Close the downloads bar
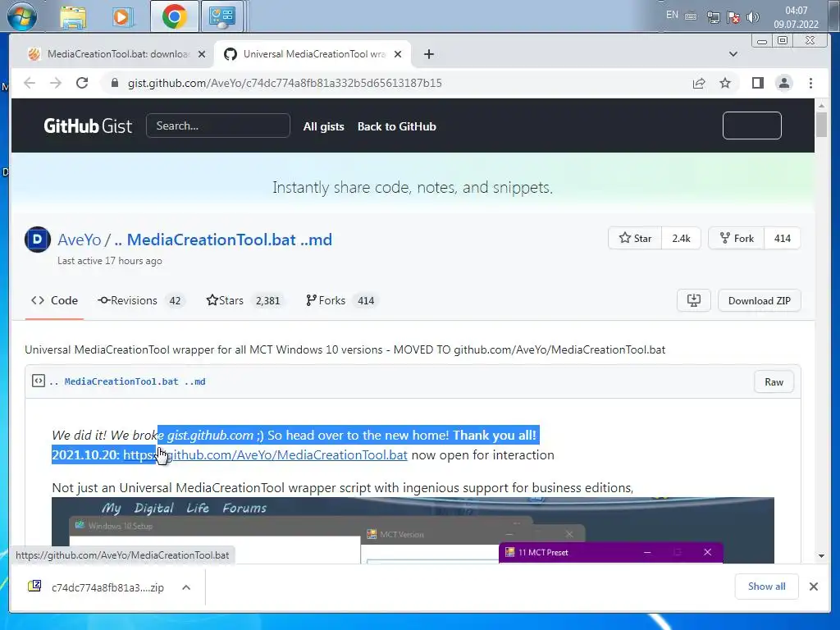The image size is (840, 630). click(x=813, y=587)
